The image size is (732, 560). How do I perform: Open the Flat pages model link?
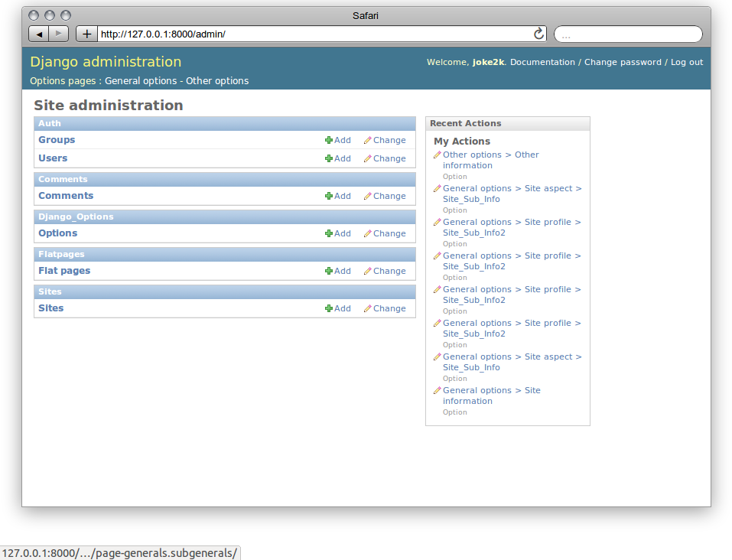click(x=64, y=270)
